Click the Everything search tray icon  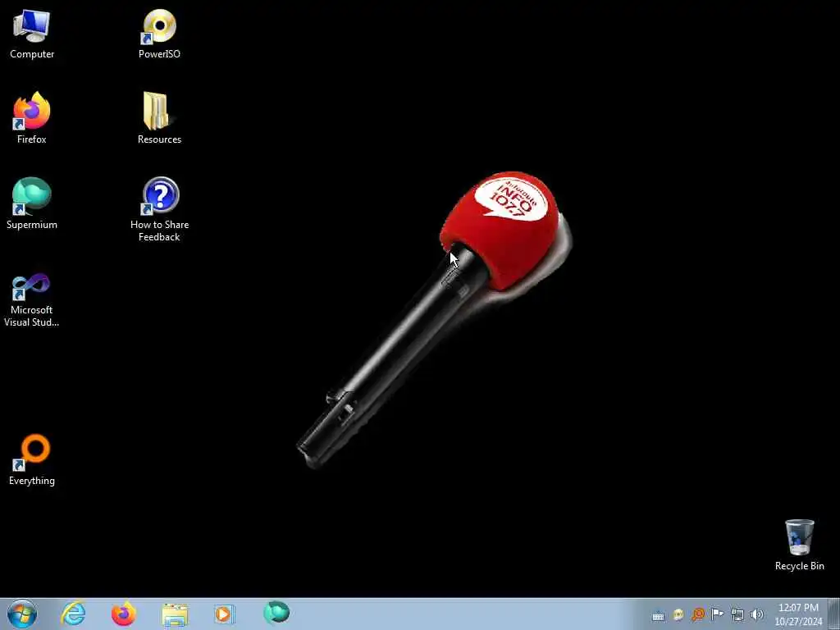[697, 614]
